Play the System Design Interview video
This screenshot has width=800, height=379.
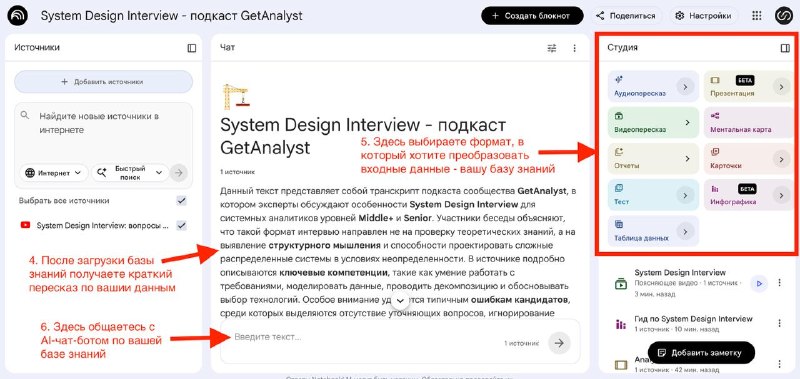759,283
